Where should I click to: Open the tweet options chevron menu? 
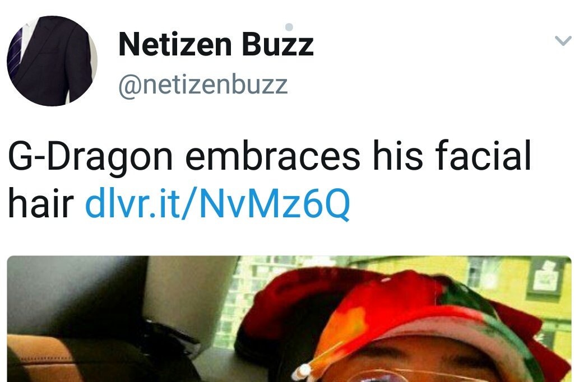point(563,40)
